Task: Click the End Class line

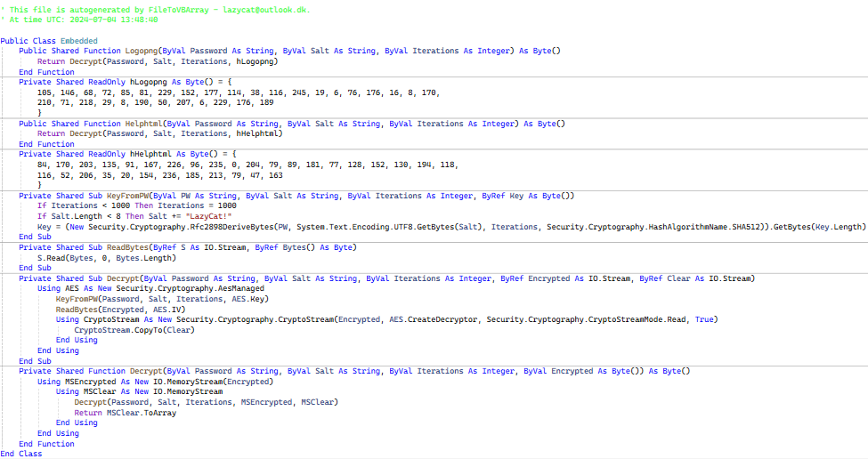Action: (21, 454)
